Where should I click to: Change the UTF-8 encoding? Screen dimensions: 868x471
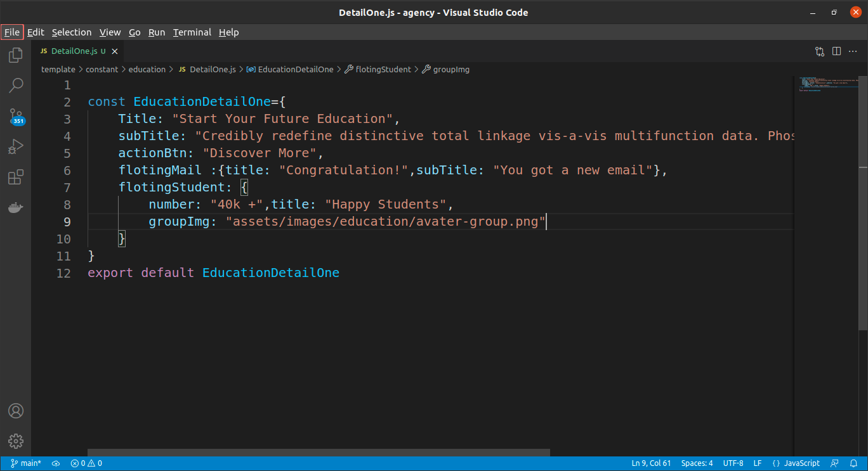click(733, 463)
